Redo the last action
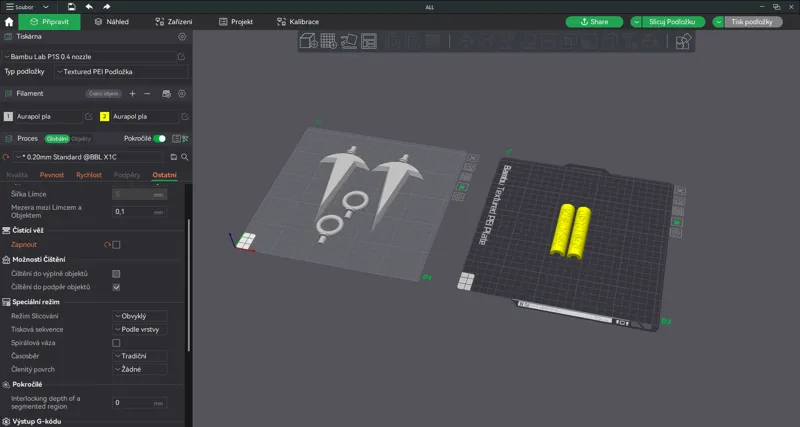The width and height of the screenshot is (800, 427). [x=106, y=7]
